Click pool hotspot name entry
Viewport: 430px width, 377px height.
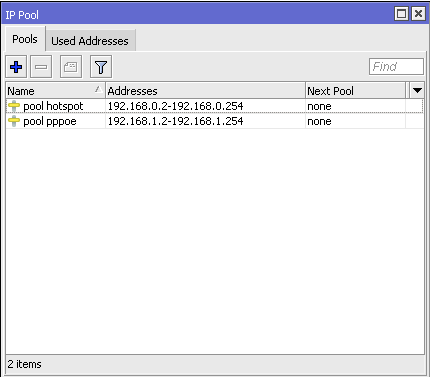click(53, 106)
